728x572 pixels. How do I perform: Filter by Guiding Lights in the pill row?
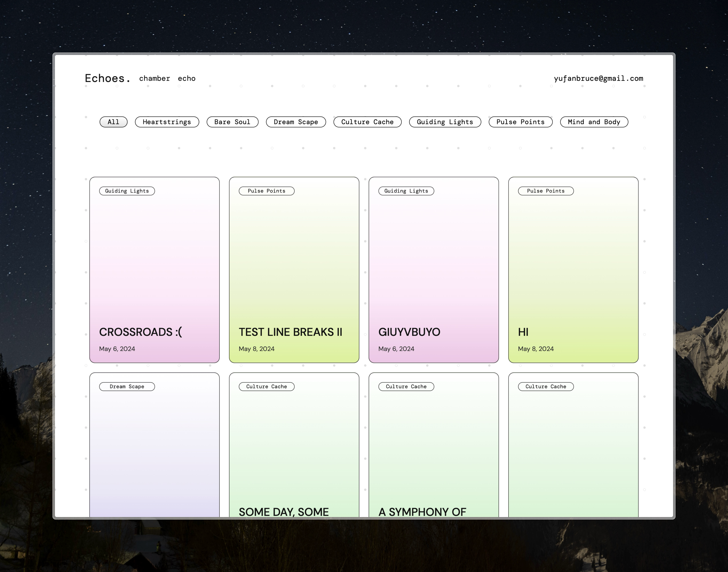(445, 122)
